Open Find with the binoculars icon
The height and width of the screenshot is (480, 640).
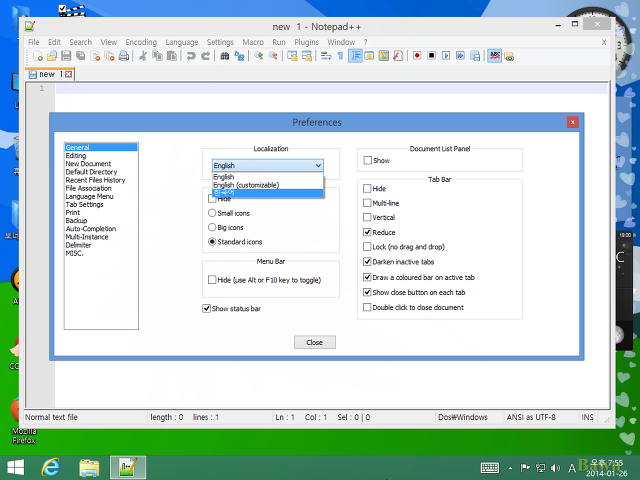pyautogui.click(x=224, y=56)
